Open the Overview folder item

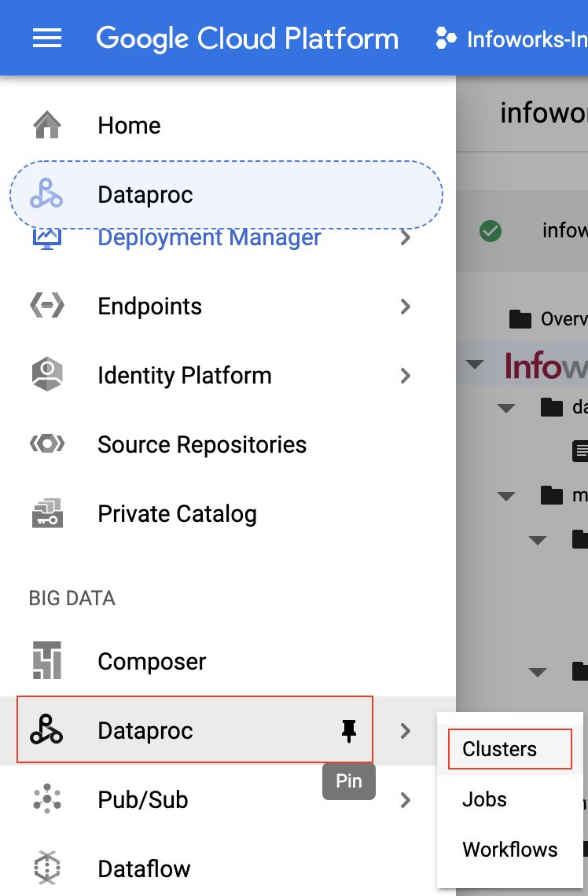547,319
